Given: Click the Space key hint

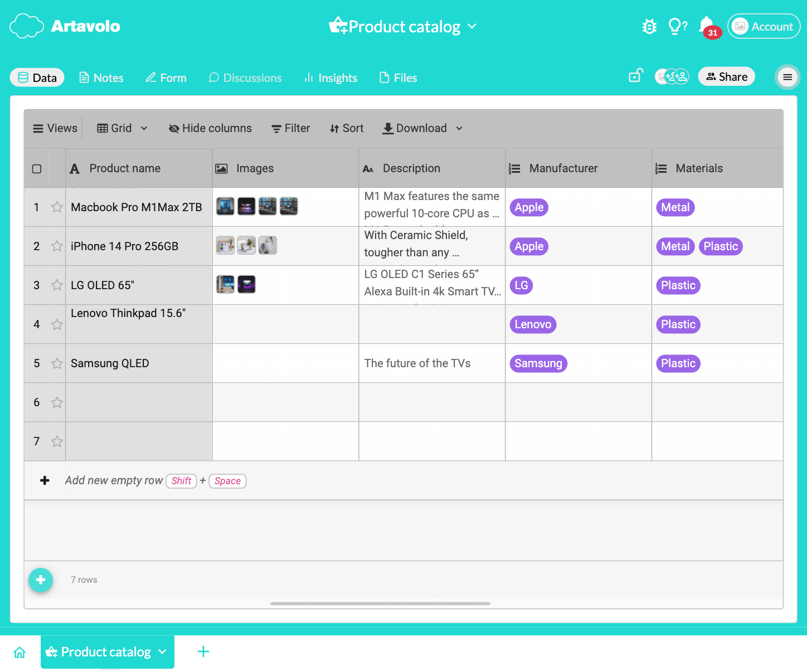Looking at the screenshot, I should (227, 481).
